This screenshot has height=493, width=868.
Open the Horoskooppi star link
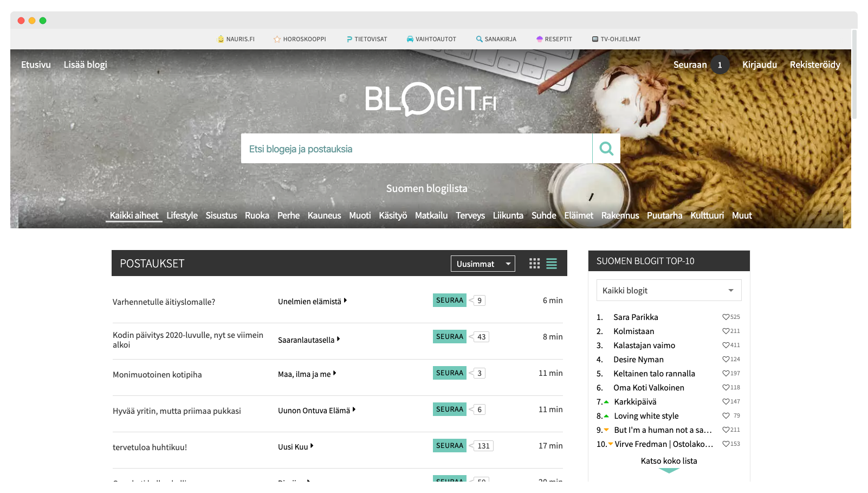click(x=300, y=39)
